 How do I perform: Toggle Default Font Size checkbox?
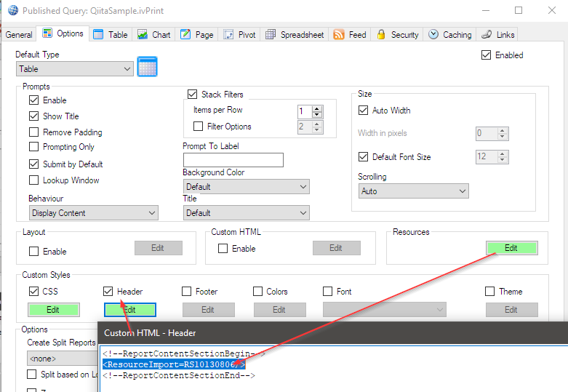(363, 156)
